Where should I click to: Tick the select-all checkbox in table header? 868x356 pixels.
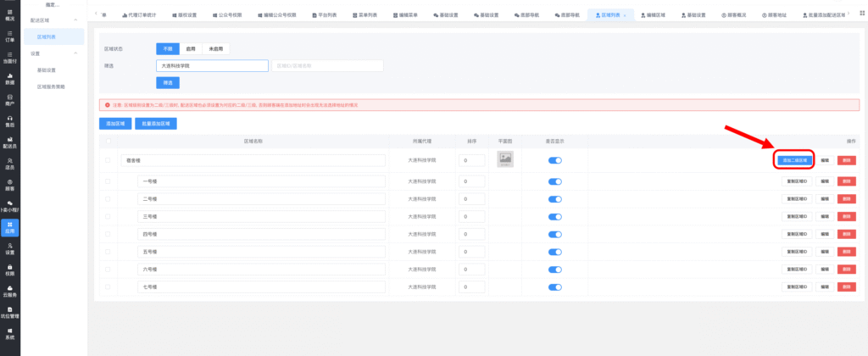(108, 141)
